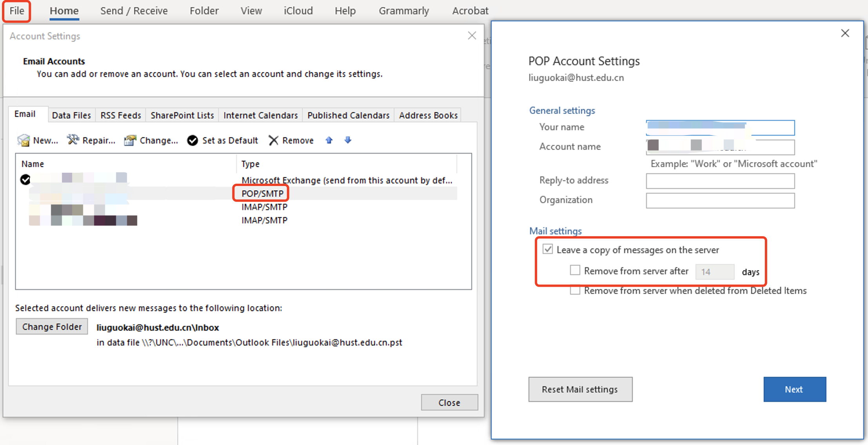Viewport: 868px width, 445px height.
Task: Switch to the Data Files tab
Action: (71, 115)
